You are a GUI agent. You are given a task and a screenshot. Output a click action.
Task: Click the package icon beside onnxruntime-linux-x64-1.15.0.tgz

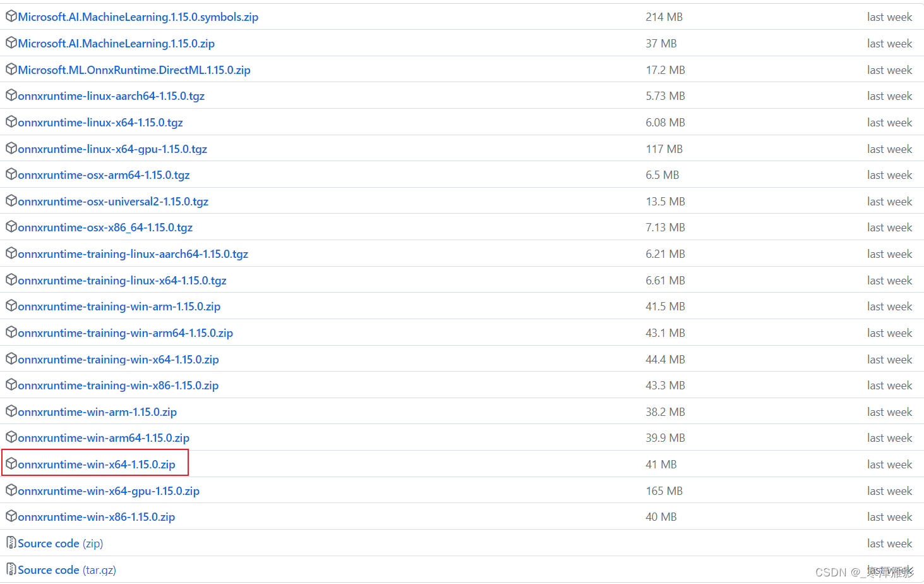click(x=11, y=121)
